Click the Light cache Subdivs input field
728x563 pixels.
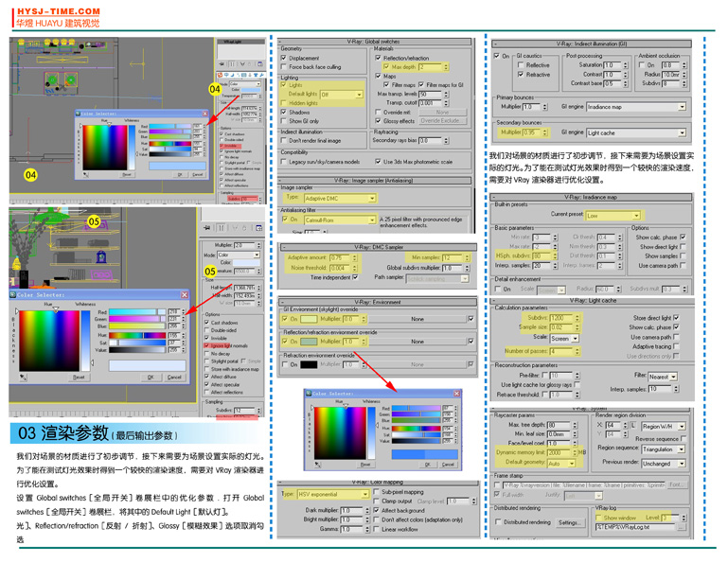click(562, 318)
